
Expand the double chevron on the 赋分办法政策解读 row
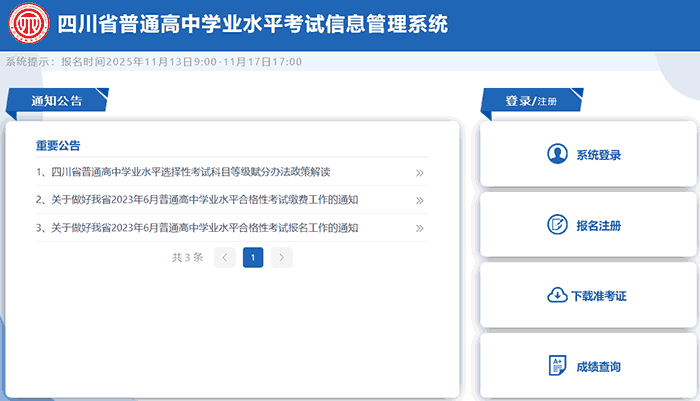(419, 173)
